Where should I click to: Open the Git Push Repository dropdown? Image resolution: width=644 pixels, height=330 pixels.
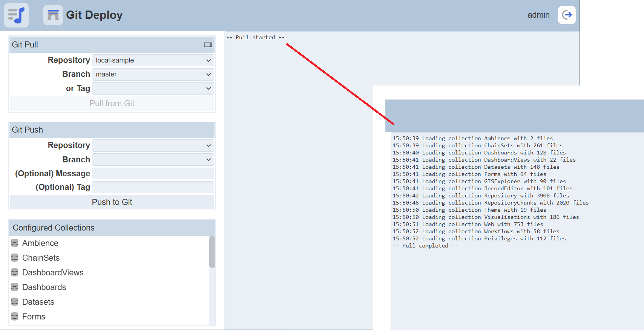tap(153, 145)
